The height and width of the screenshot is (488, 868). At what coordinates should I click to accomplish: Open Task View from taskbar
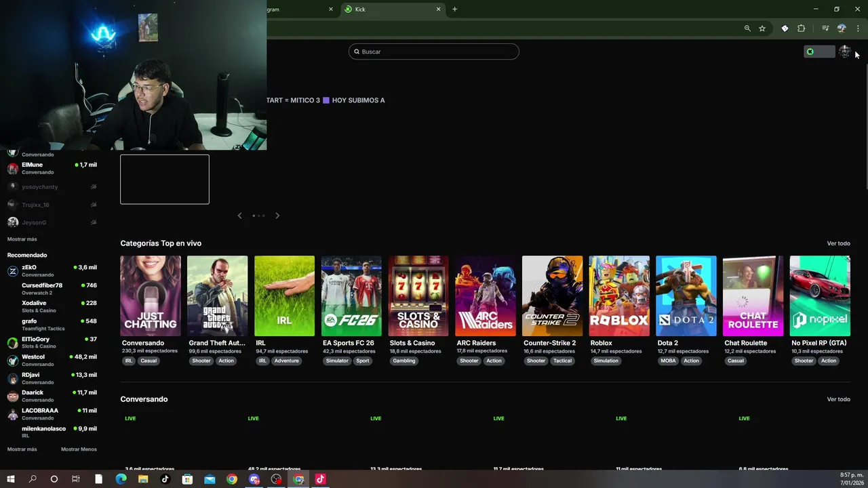[76, 479]
